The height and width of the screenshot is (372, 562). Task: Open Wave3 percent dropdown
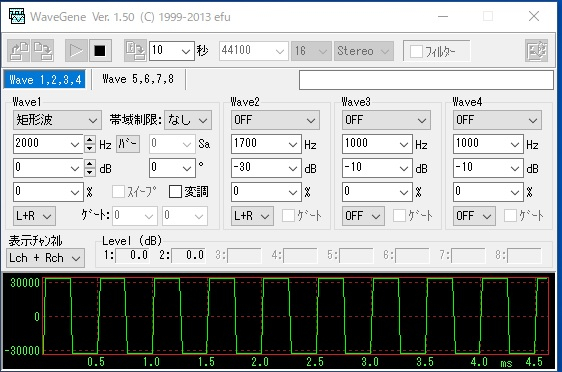(404, 192)
